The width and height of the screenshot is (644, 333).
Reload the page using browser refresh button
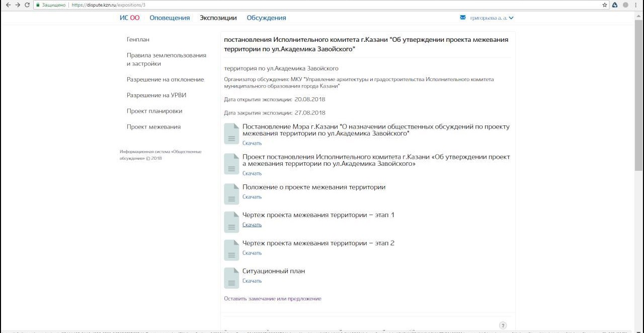[x=27, y=5]
